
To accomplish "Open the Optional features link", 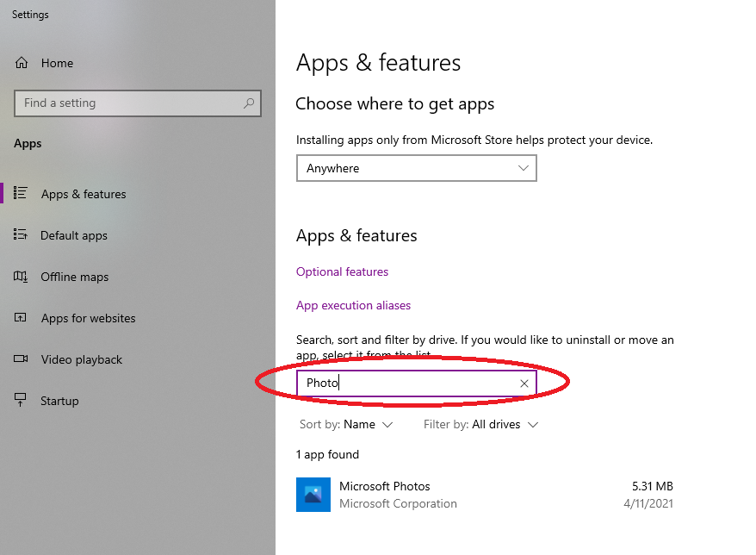I will tap(342, 271).
